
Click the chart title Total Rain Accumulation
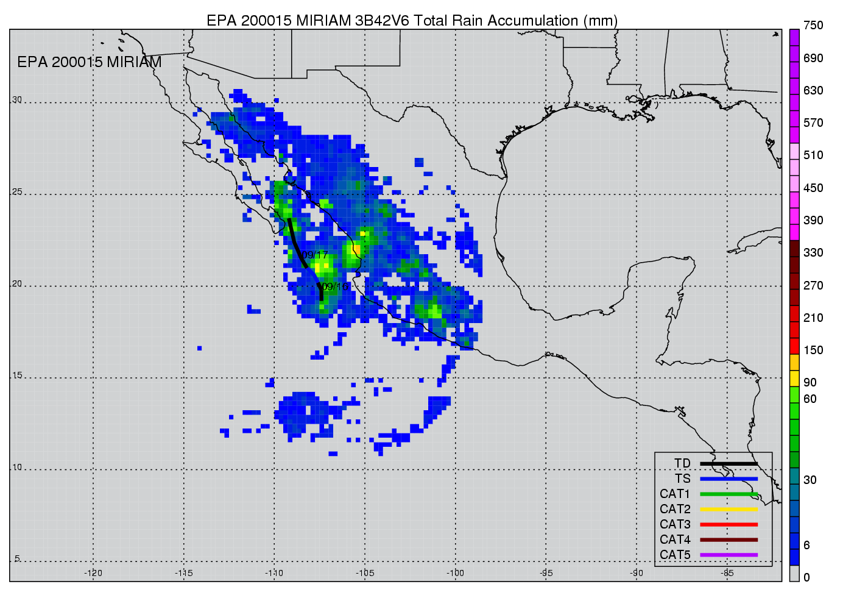(412, 21)
